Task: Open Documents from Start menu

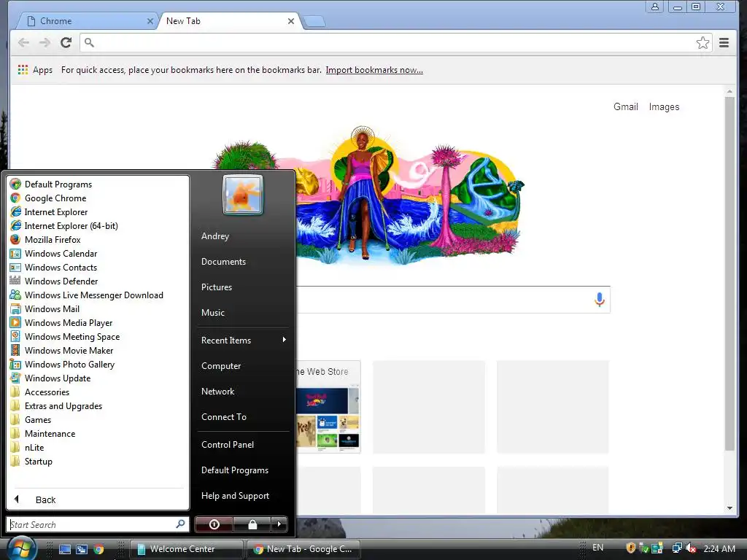Action: tap(223, 262)
